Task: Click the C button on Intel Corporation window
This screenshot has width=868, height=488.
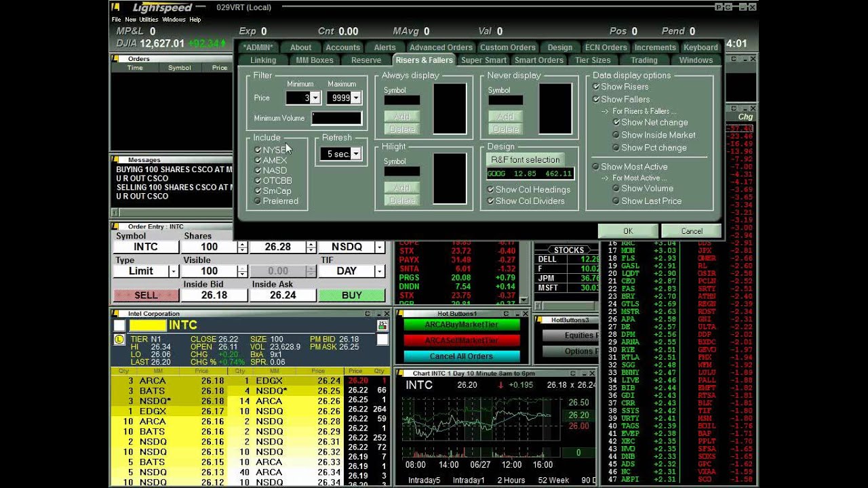Action: [x=368, y=314]
